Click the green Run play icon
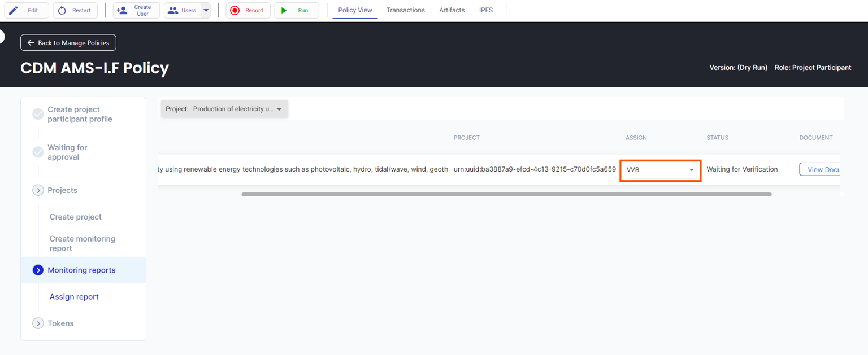868x355 pixels. coord(284,10)
